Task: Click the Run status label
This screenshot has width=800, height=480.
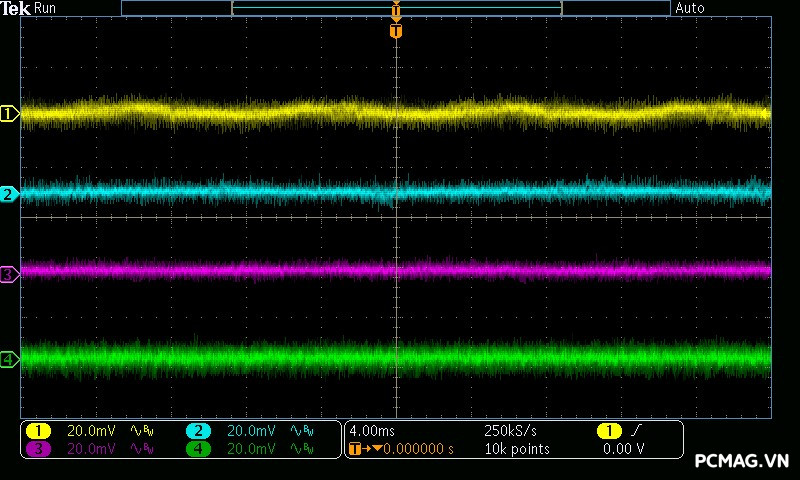Action: [x=46, y=8]
